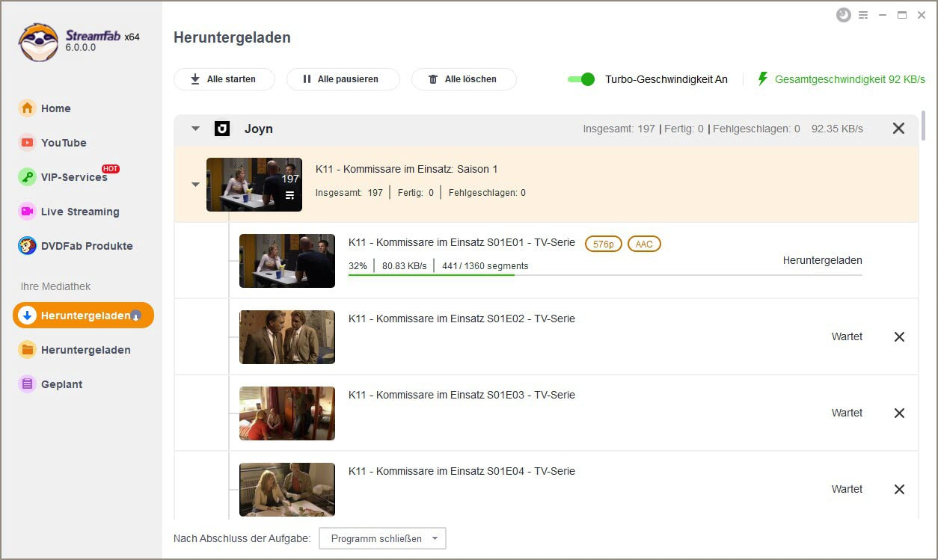
Task: Click the Joyn 92.35 KB/s speed text
Action: [x=837, y=129]
